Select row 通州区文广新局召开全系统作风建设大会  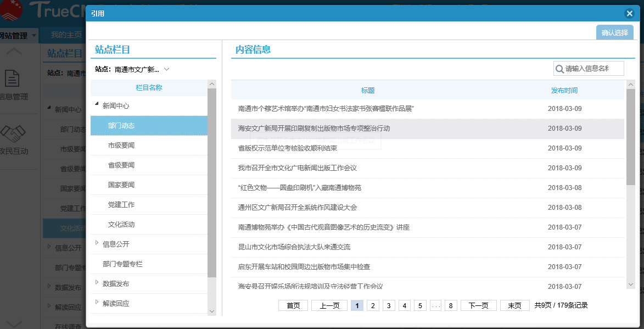[x=428, y=208]
